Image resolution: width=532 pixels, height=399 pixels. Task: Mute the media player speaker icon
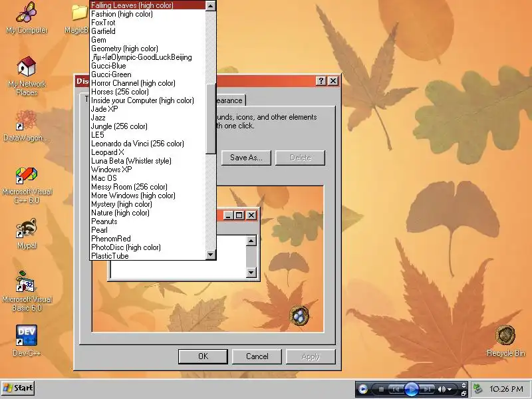point(442,389)
